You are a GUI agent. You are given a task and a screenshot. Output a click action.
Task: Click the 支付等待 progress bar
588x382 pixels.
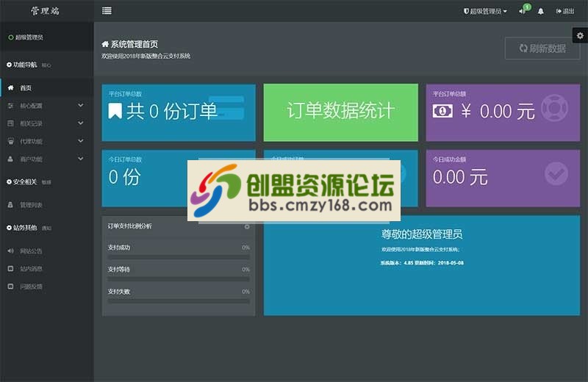click(x=179, y=279)
